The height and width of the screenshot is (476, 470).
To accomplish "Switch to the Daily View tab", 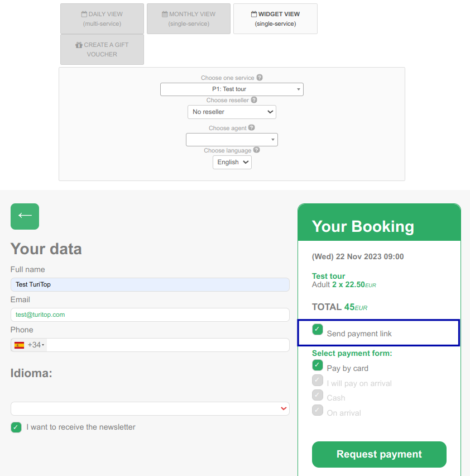I will 102,19.
